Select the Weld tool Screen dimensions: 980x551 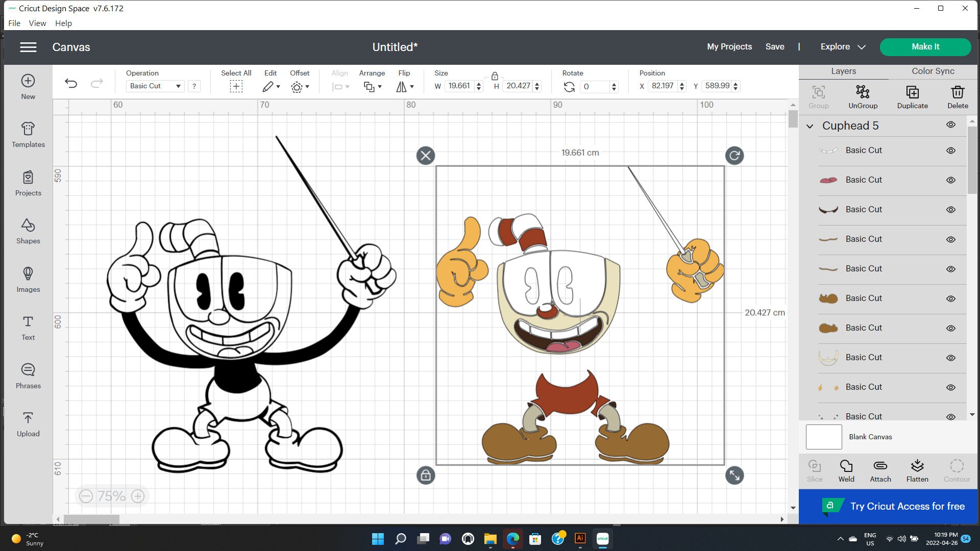(846, 470)
